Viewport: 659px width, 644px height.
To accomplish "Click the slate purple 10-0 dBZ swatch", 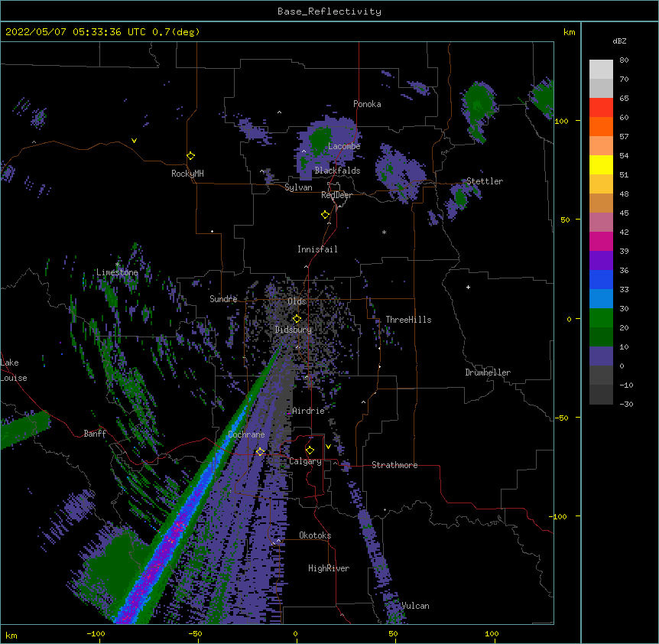I will (x=601, y=356).
